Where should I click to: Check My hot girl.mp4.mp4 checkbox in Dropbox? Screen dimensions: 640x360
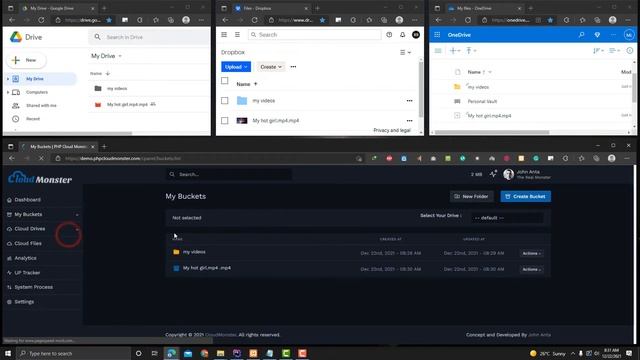pos(224,120)
